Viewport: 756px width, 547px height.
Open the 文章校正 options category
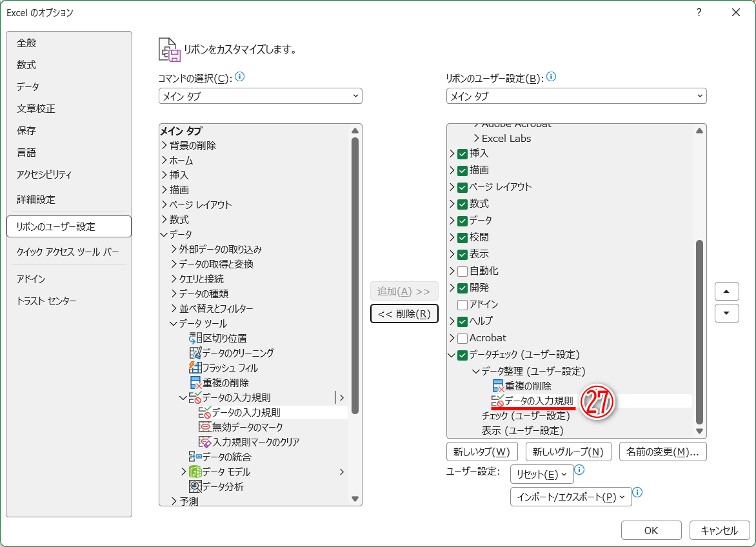pyautogui.click(x=69, y=108)
